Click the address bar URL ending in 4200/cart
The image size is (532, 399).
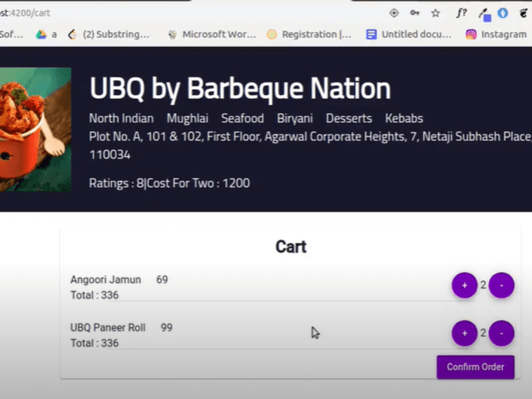tap(25, 13)
